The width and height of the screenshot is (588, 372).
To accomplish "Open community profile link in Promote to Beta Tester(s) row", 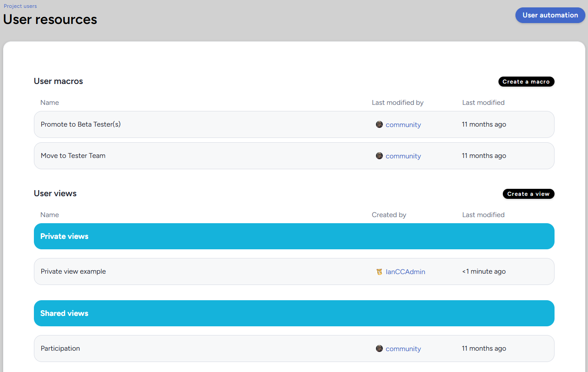I will click(403, 125).
